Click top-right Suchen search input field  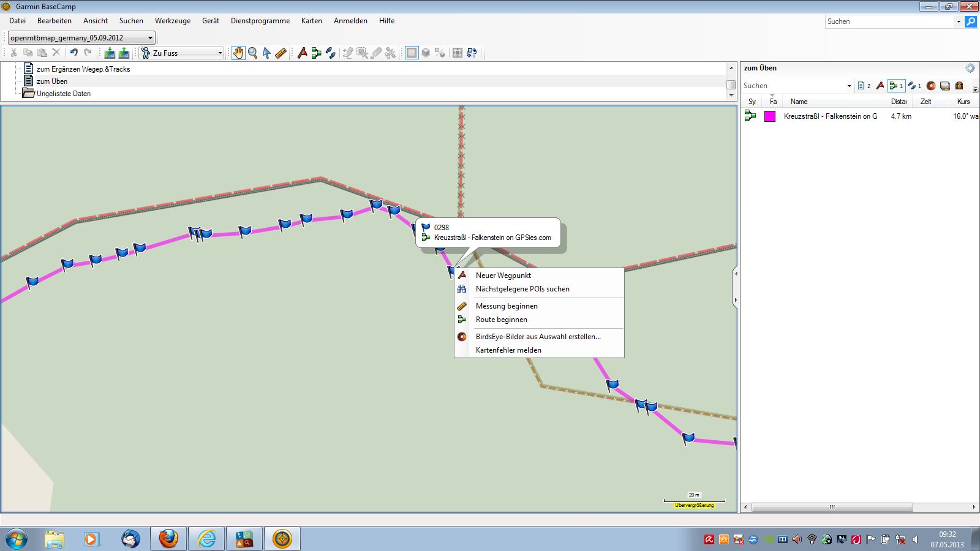(x=889, y=21)
